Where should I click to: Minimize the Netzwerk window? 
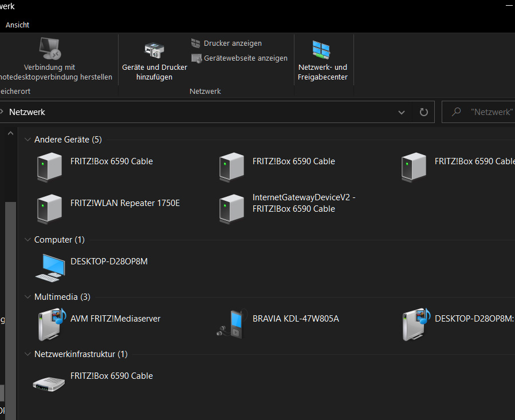pos(509,6)
